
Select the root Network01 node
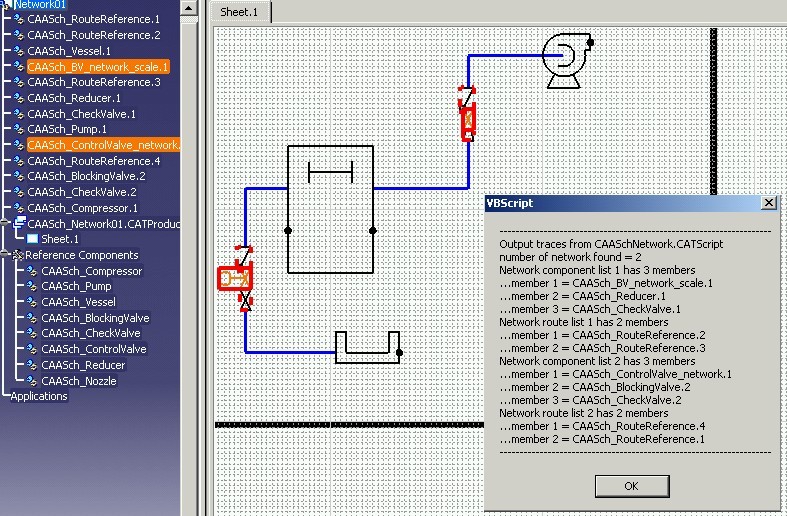point(40,5)
